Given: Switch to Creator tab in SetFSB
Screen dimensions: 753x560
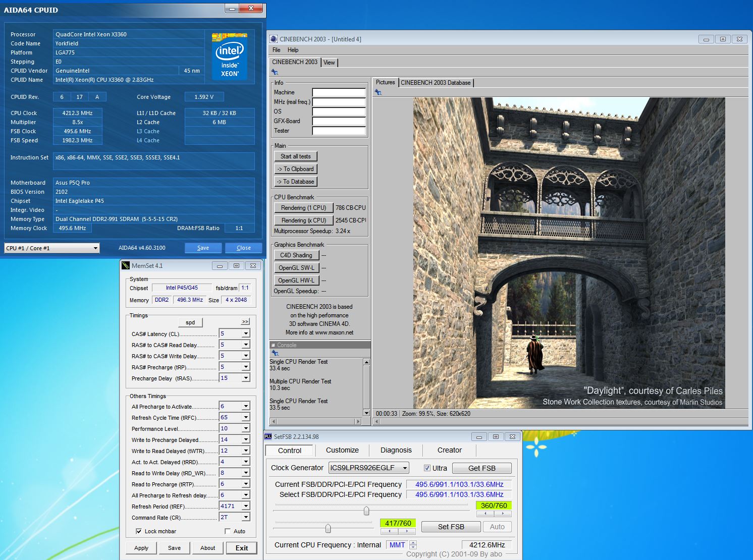Looking at the screenshot, I should [x=449, y=450].
